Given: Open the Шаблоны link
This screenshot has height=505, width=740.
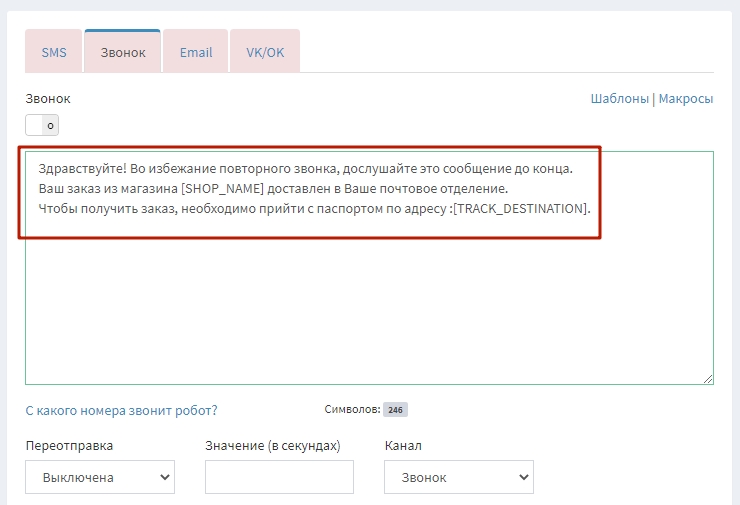Looking at the screenshot, I should click(620, 100).
